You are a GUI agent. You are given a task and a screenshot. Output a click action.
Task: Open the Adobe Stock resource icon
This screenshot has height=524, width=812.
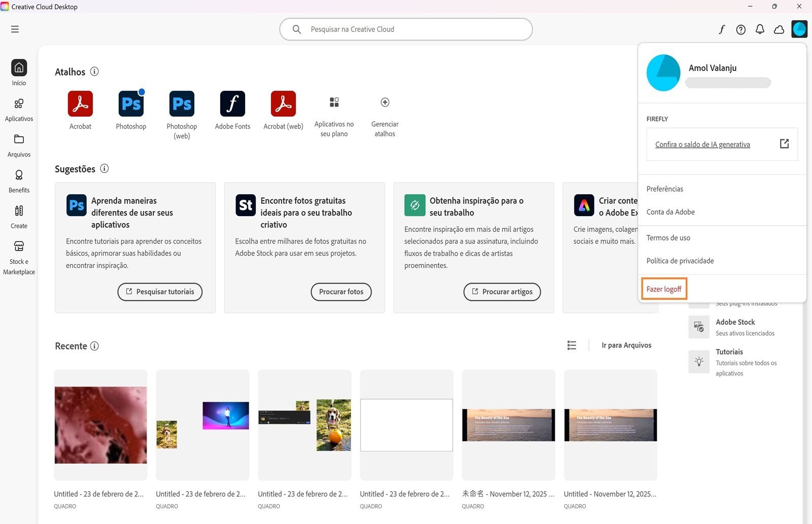click(x=699, y=327)
